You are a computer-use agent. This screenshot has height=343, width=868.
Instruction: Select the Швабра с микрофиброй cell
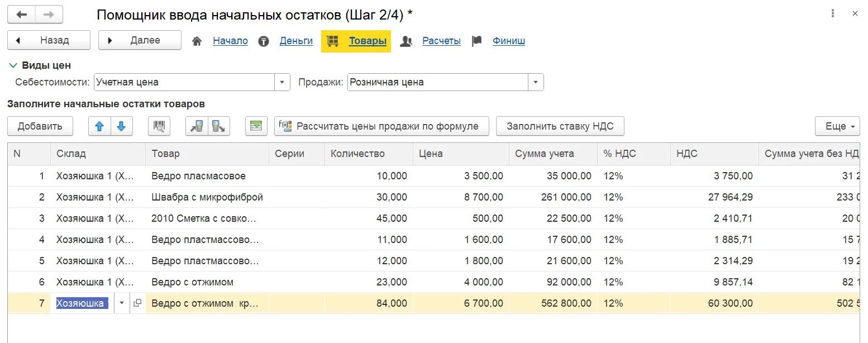click(x=207, y=197)
